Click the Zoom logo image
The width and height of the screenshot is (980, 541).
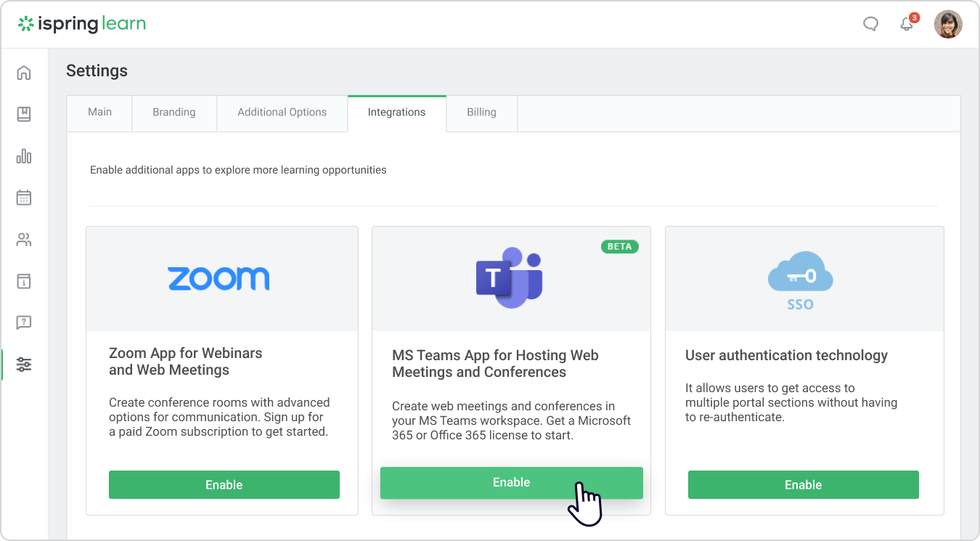(x=219, y=279)
